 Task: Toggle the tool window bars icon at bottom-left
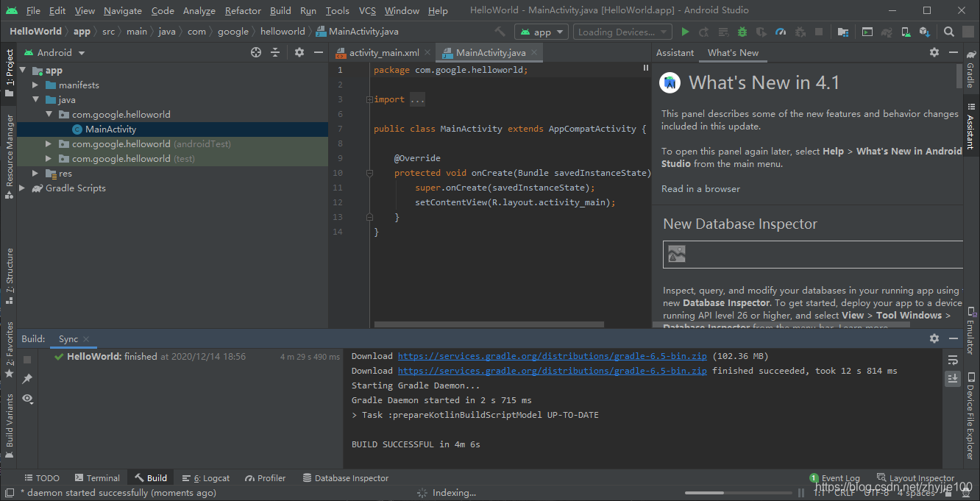pyautogui.click(x=10, y=492)
